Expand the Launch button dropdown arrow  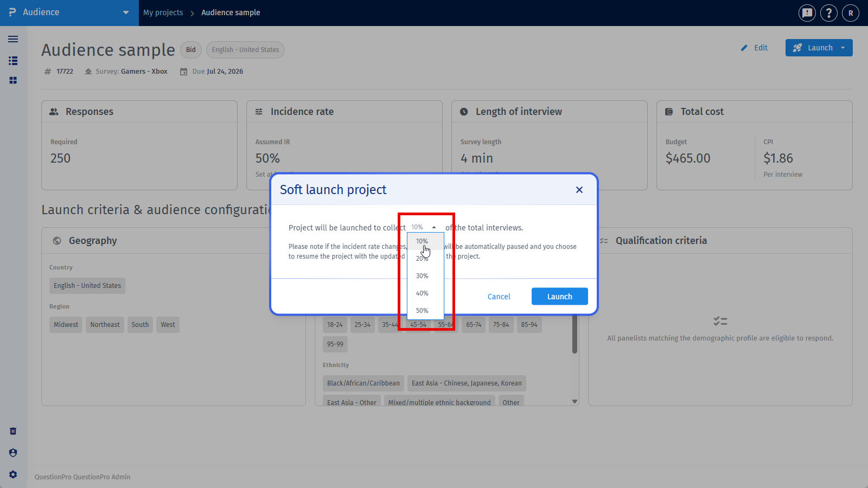843,48
